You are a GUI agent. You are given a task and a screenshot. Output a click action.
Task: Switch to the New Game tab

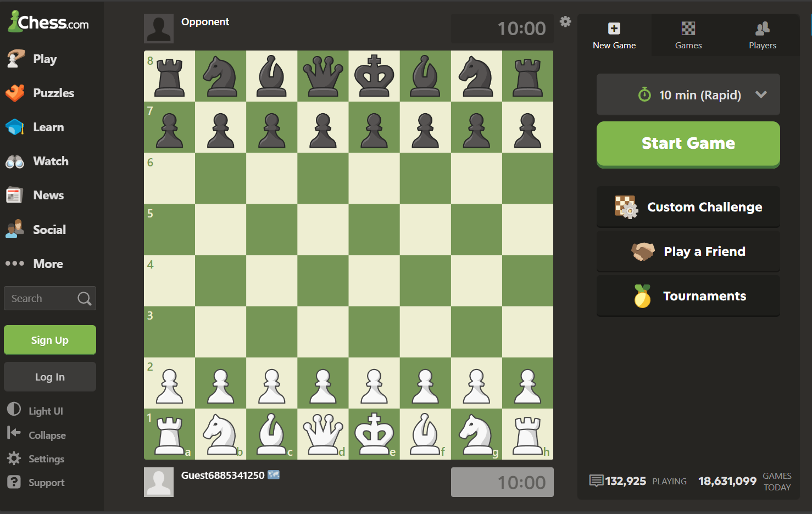coord(614,35)
